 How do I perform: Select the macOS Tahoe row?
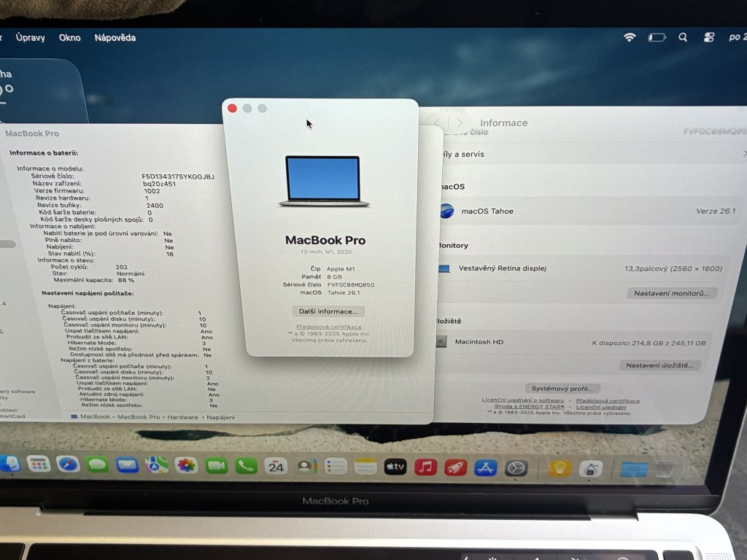(589, 211)
